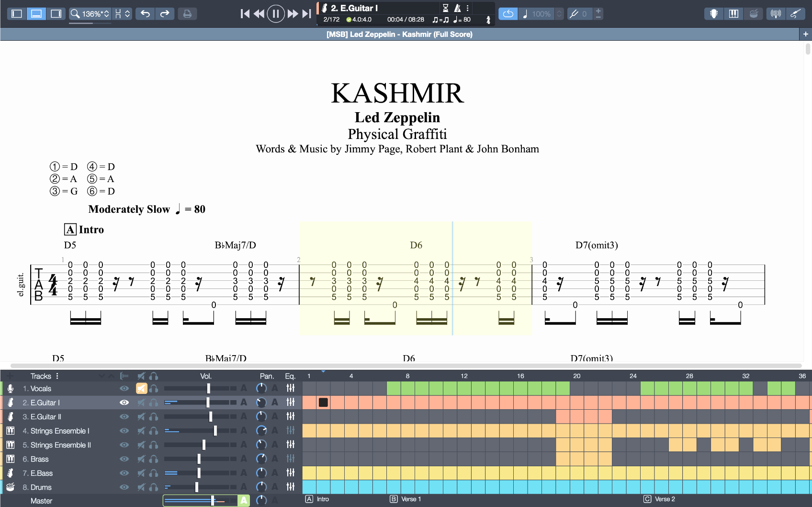Enable master volume automation A button
Screen dimensions: 812x507
244,500
